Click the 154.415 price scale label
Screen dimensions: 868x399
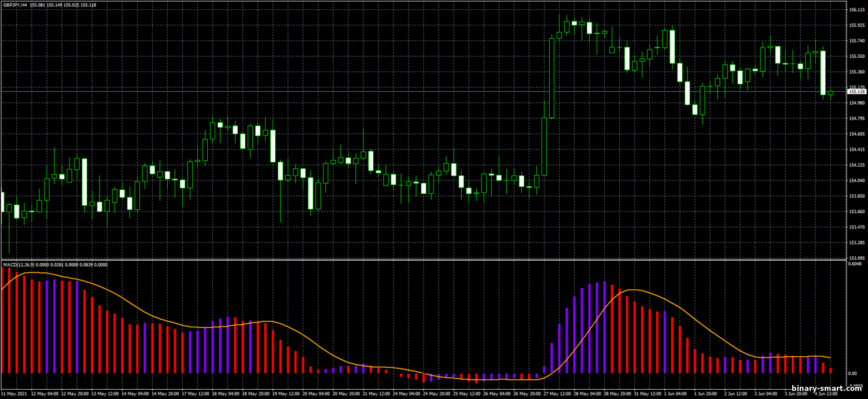857,150
